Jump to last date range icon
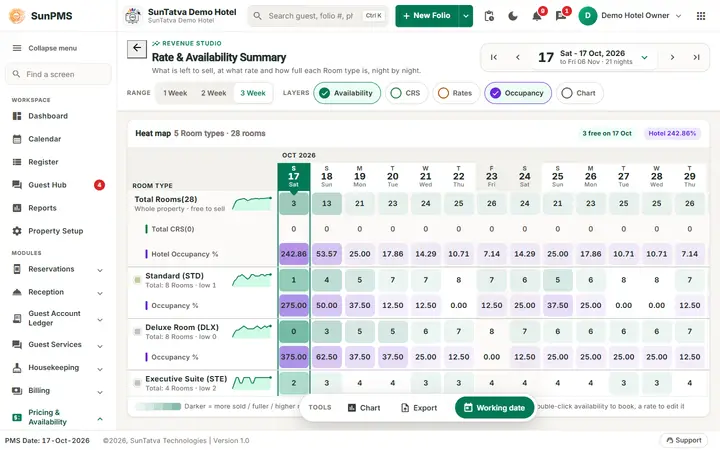This screenshot has width=720, height=450. (696, 57)
